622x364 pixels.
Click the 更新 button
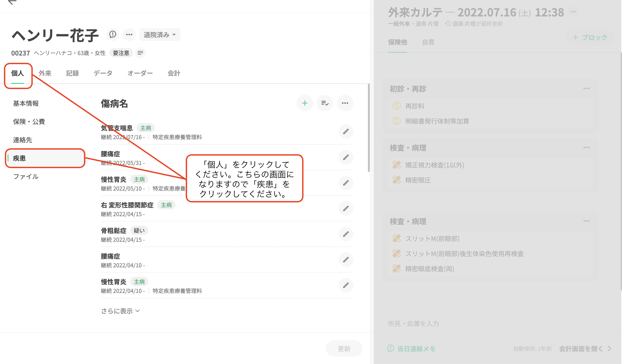(344, 348)
